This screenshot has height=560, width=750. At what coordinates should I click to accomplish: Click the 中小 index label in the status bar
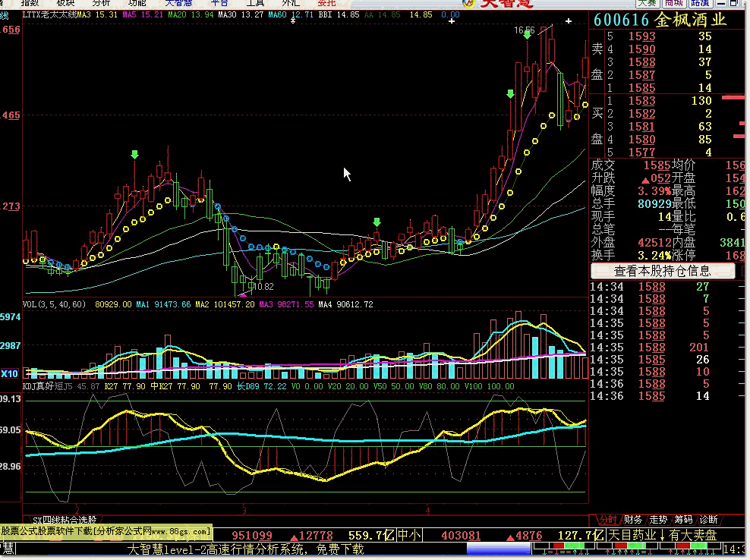[409, 535]
